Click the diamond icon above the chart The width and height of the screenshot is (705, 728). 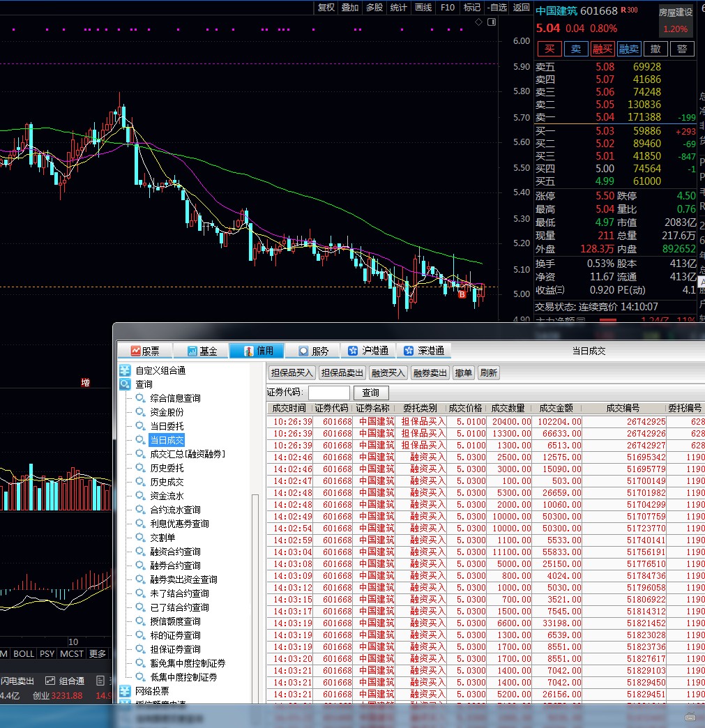479,22
